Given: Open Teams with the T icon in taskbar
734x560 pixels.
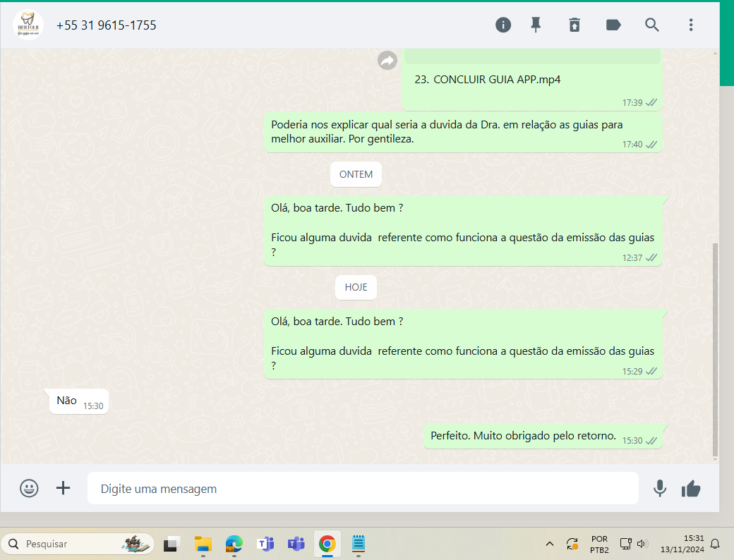Looking at the screenshot, I should point(265,544).
